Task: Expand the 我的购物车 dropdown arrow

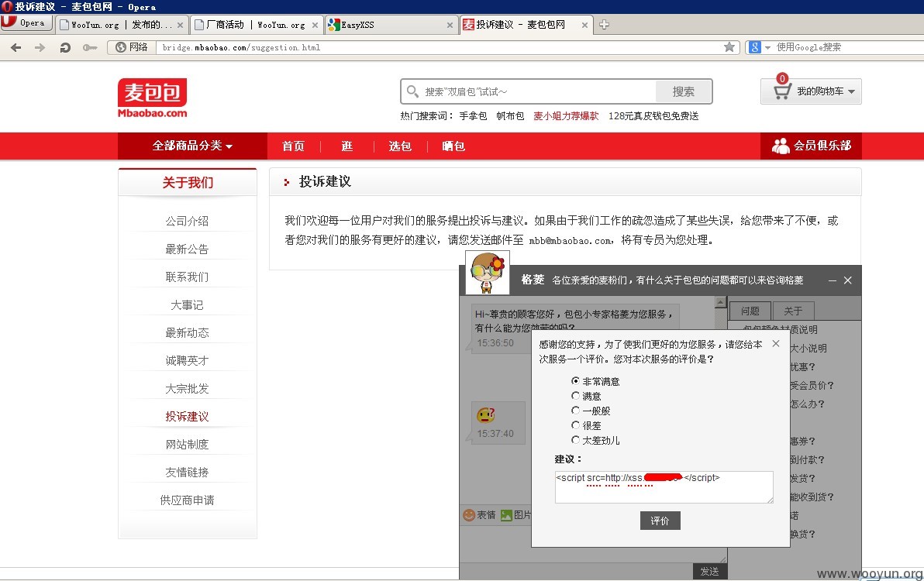Action: click(851, 92)
